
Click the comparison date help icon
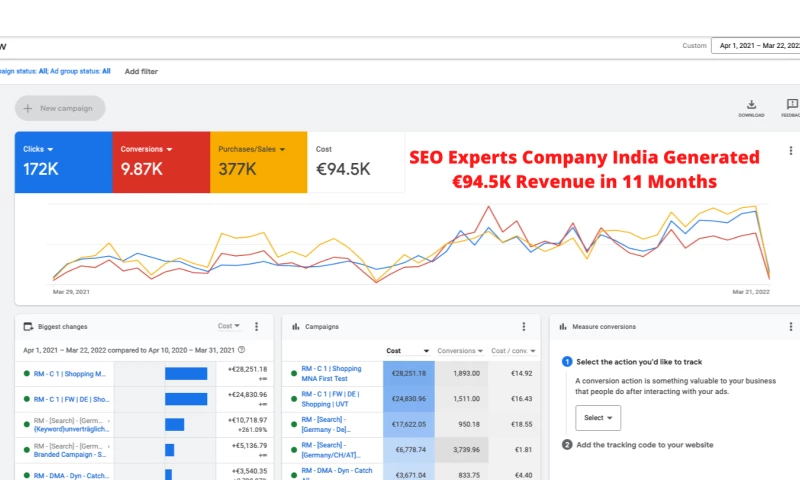pos(242,350)
